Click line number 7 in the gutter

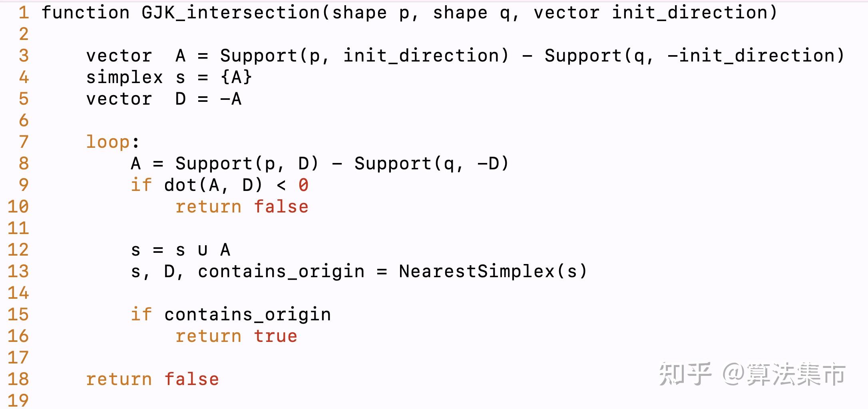coord(24,142)
